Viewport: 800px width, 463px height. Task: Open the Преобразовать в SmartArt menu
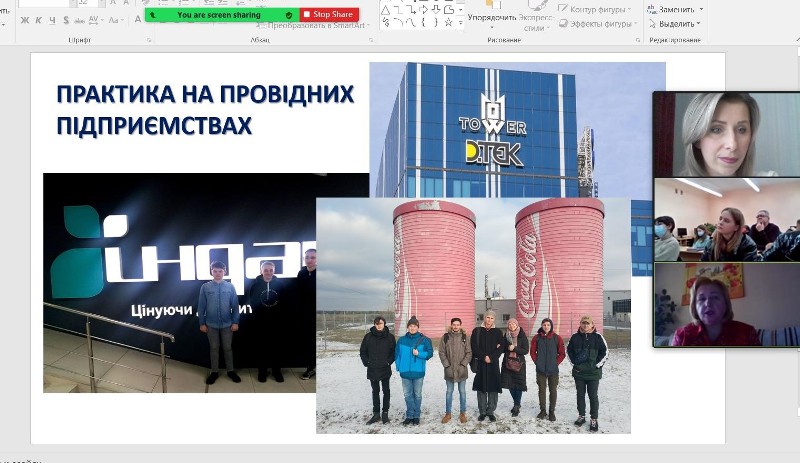315,25
